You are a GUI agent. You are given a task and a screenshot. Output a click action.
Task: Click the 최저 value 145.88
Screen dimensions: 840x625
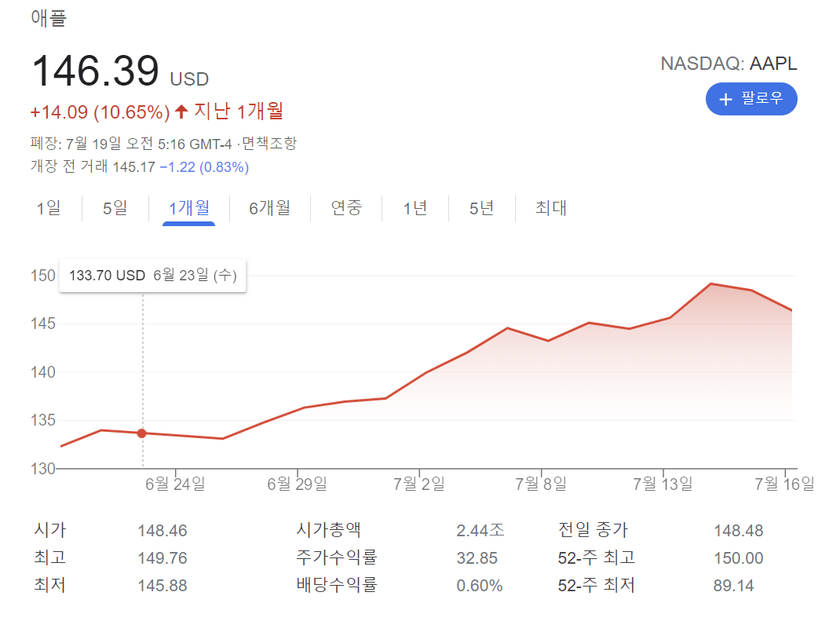coord(163,585)
